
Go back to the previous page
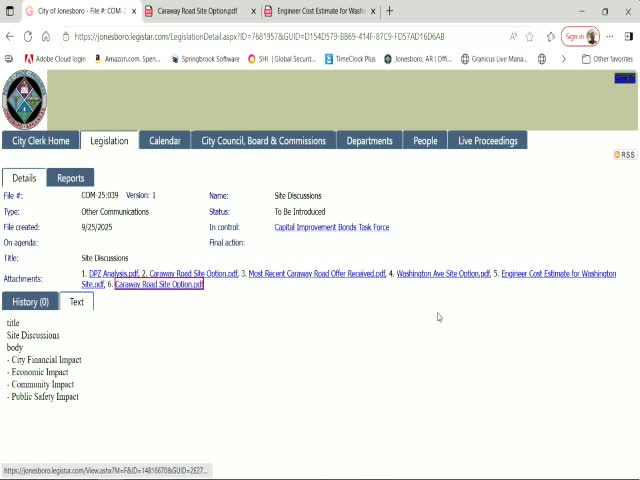tap(10, 37)
